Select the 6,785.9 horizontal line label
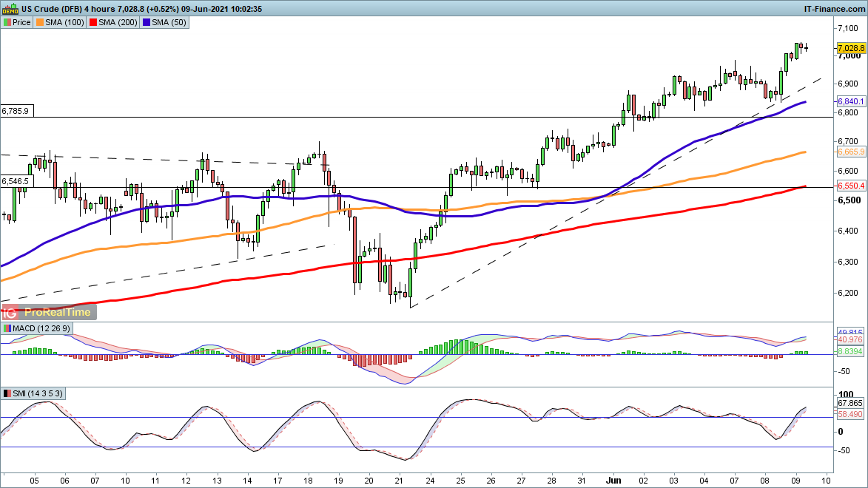Image resolution: width=868 pixels, height=488 pixels. [x=16, y=111]
